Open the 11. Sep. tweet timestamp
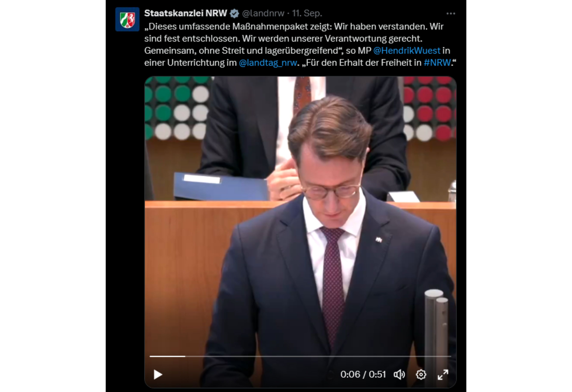572x392 pixels. (307, 13)
